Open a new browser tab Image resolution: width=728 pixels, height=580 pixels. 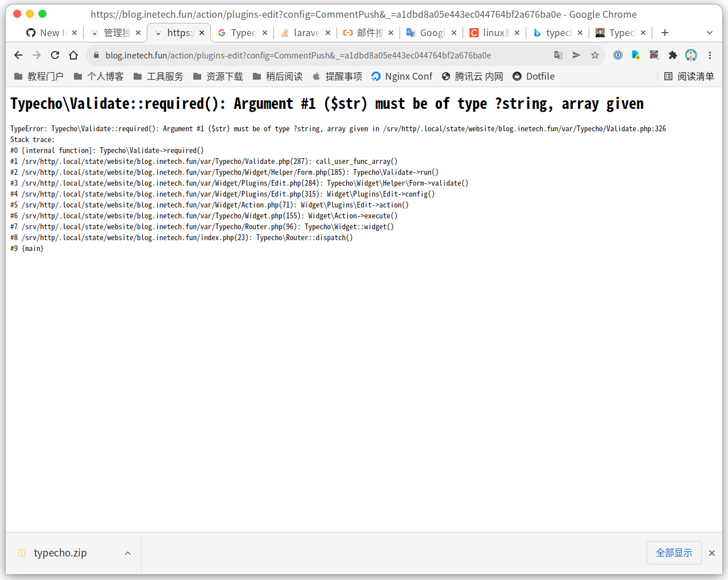tap(665, 33)
